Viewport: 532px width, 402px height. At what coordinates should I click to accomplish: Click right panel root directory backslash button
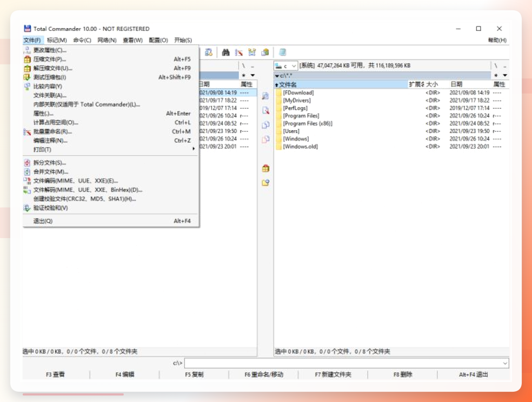[x=496, y=65]
